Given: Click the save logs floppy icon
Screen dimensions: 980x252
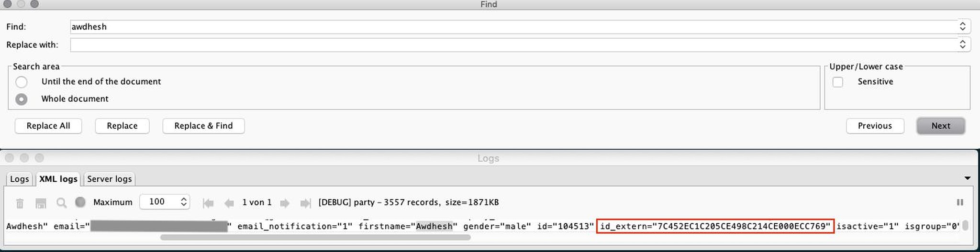Looking at the screenshot, I should (x=41, y=203).
